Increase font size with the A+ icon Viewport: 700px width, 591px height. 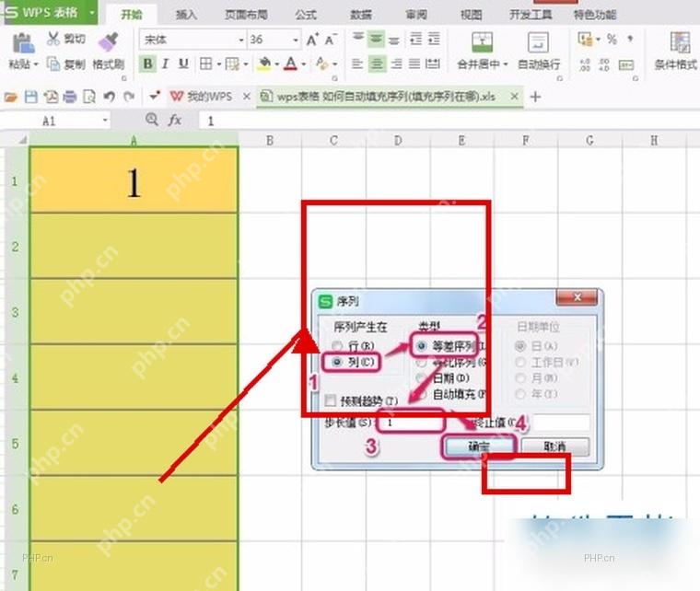click(x=312, y=40)
